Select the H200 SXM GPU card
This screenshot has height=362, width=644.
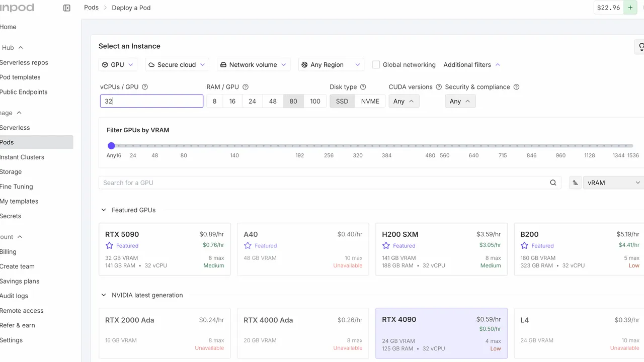(441, 249)
